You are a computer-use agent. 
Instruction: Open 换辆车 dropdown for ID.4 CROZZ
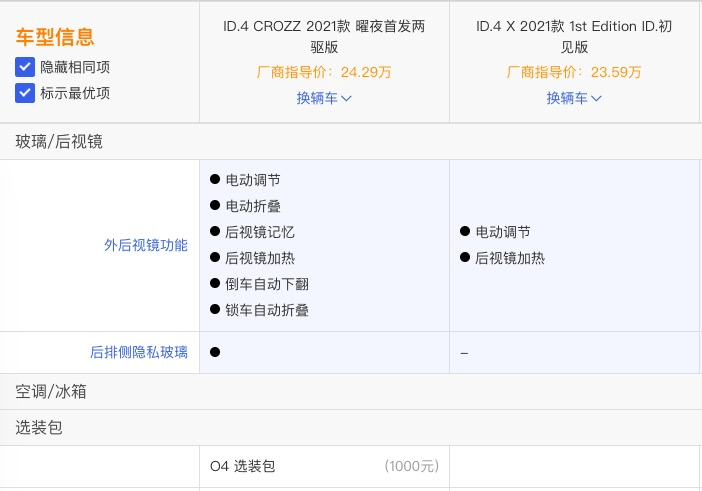pos(324,98)
